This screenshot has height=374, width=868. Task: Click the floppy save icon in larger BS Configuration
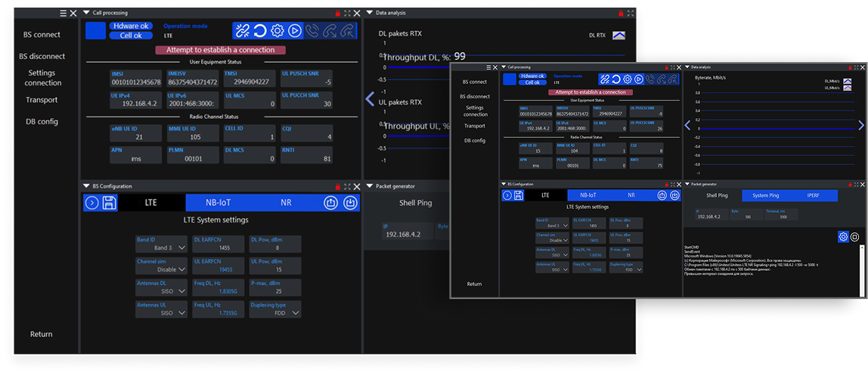(110, 203)
